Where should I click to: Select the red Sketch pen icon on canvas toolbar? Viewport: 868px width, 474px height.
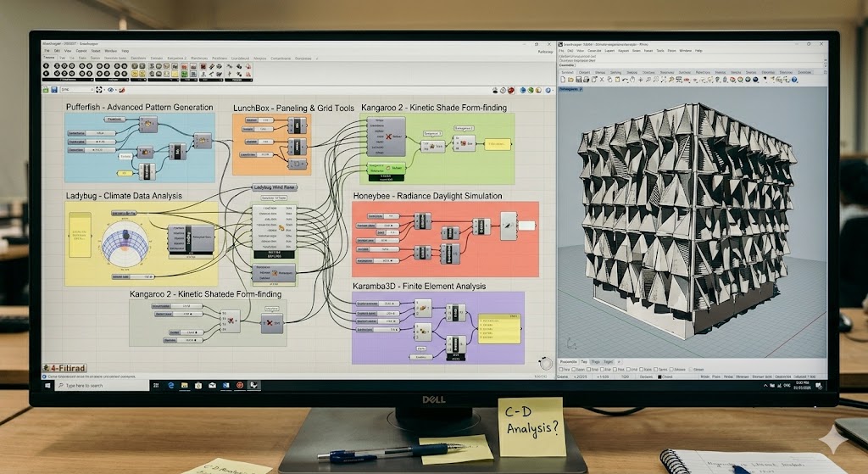122,90
